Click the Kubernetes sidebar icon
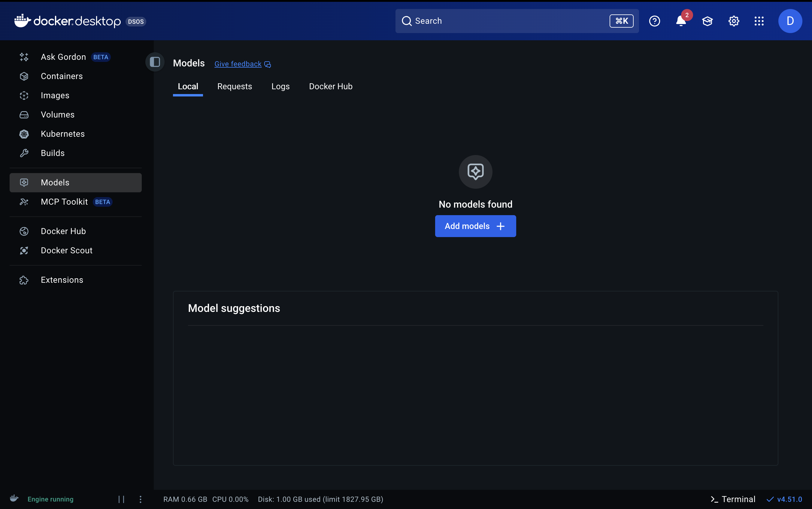The image size is (812, 509). (24, 134)
